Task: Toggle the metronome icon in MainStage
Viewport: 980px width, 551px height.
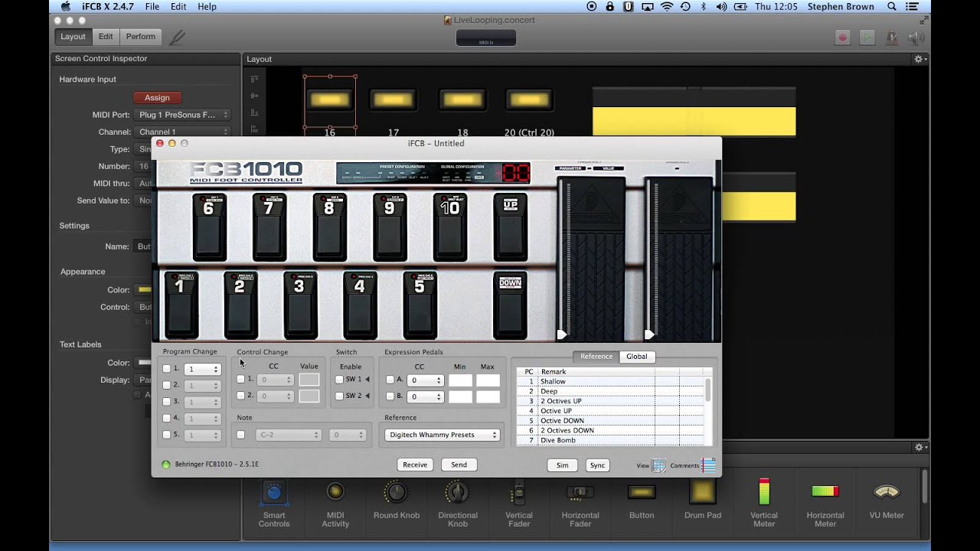Action: (x=892, y=37)
